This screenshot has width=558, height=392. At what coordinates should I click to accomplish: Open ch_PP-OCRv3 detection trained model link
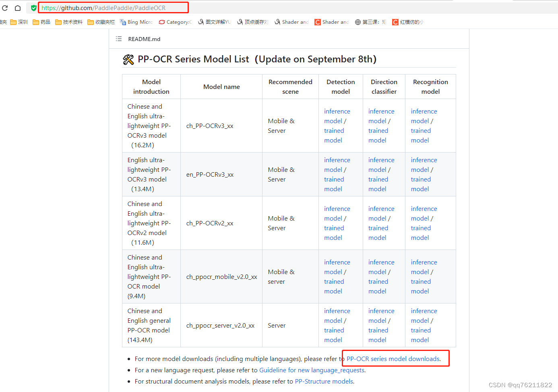(x=334, y=135)
